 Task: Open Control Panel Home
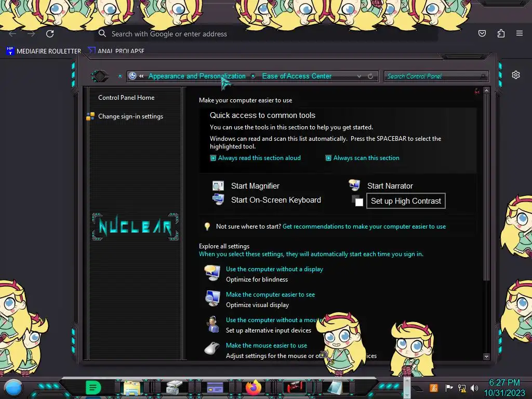126,97
